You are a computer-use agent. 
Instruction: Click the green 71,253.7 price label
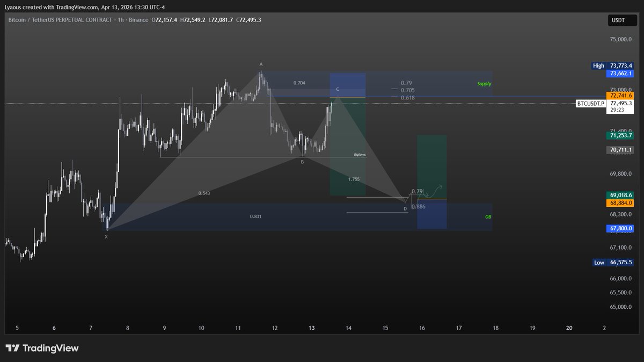coord(620,135)
